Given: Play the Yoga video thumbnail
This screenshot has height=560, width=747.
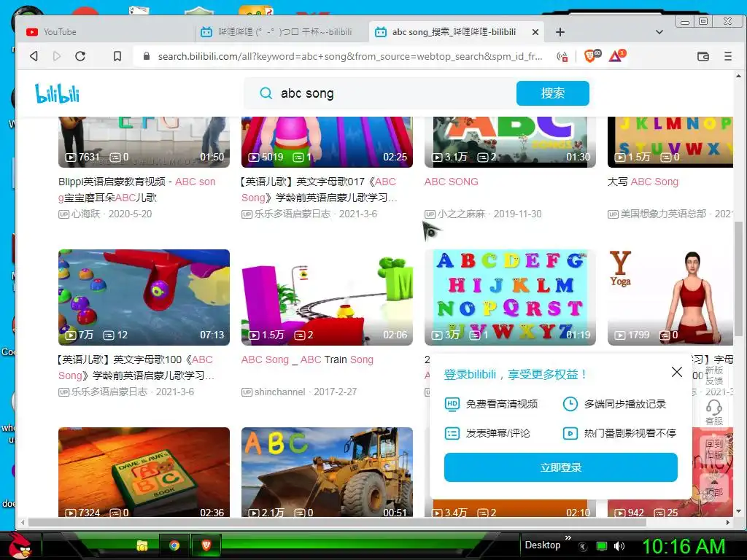Looking at the screenshot, I should [670, 297].
